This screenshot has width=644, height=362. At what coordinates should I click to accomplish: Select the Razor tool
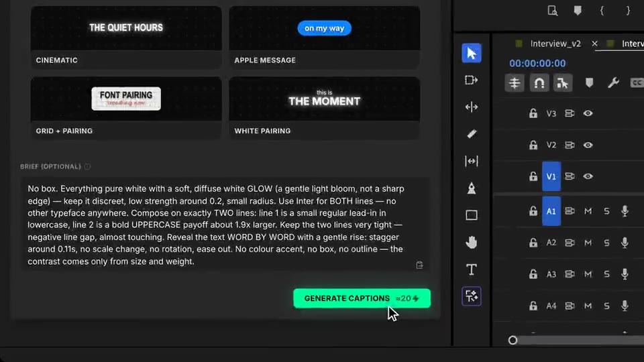tap(471, 134)
